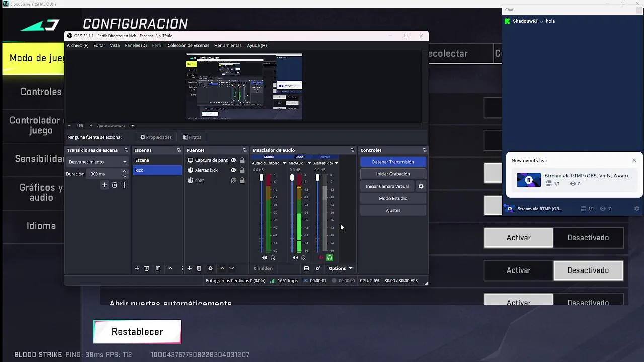
Task: Zoom in the preview with plus icon
Action: pyautogui.click(x=91, y=125)
